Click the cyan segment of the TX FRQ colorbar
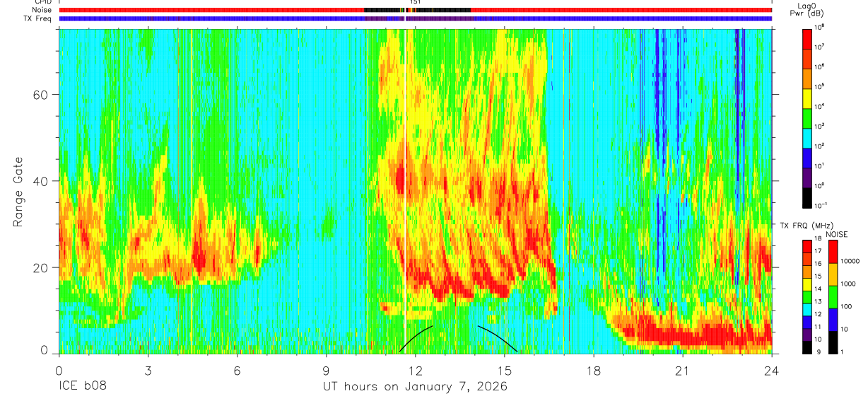This screenshot has width=868, height=401. (807, 310)
